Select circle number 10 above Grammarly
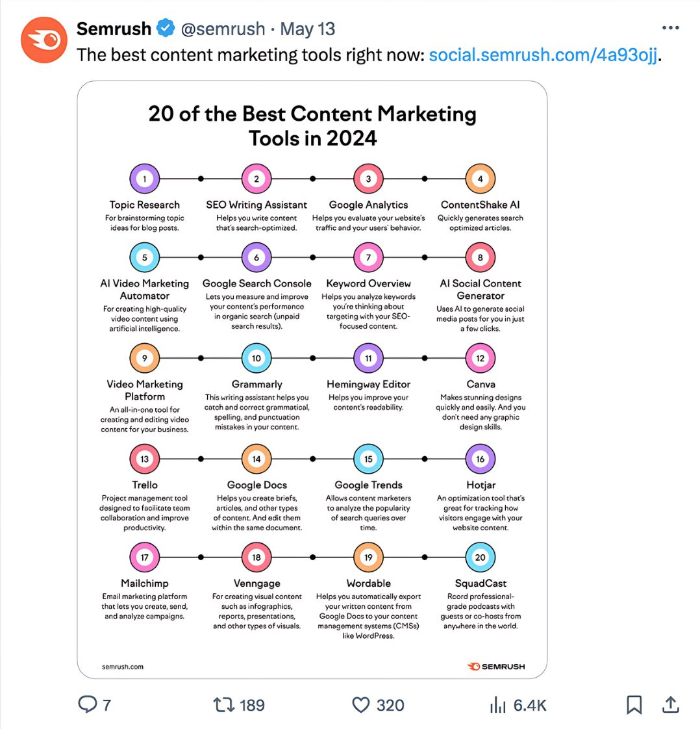 click(x=256, y=357)
